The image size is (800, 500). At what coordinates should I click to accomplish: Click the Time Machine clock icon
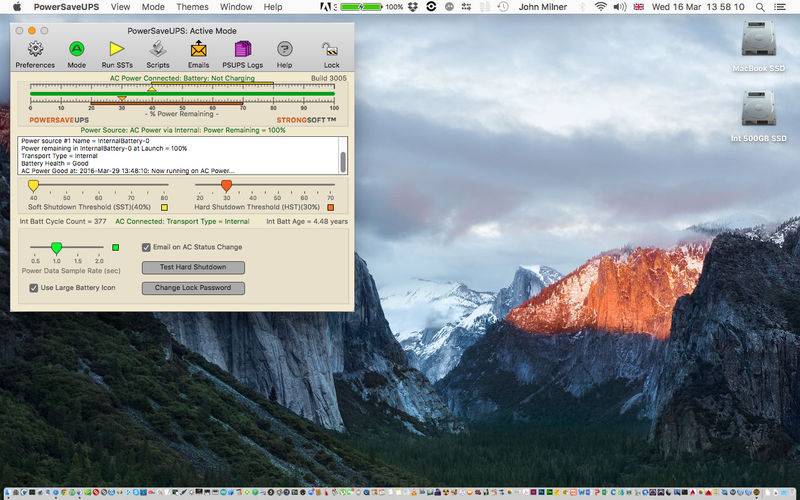click(503, 7)
